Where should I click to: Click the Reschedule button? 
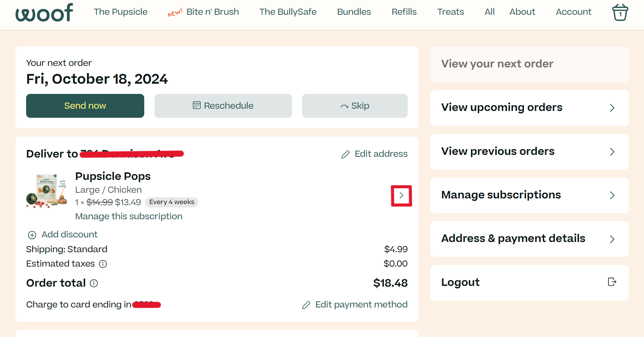pos(223,106)
